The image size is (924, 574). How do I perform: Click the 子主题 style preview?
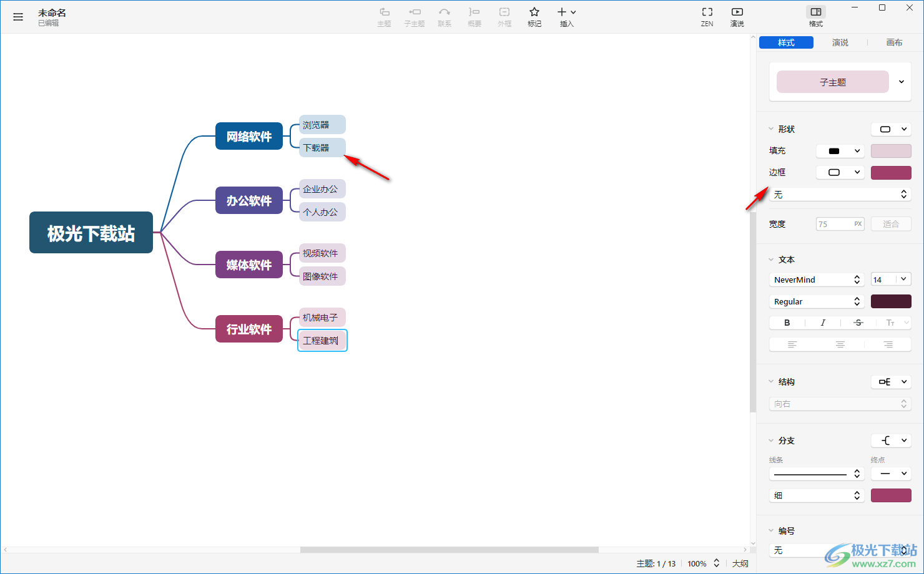pyautogui.click(x=832, y=82)
